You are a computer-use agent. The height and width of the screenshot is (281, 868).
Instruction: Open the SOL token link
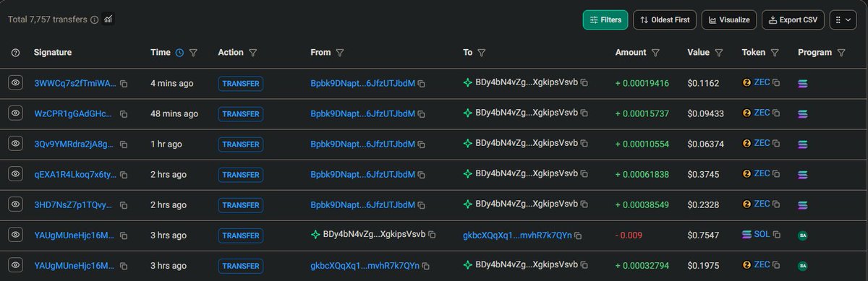[762, 235]
